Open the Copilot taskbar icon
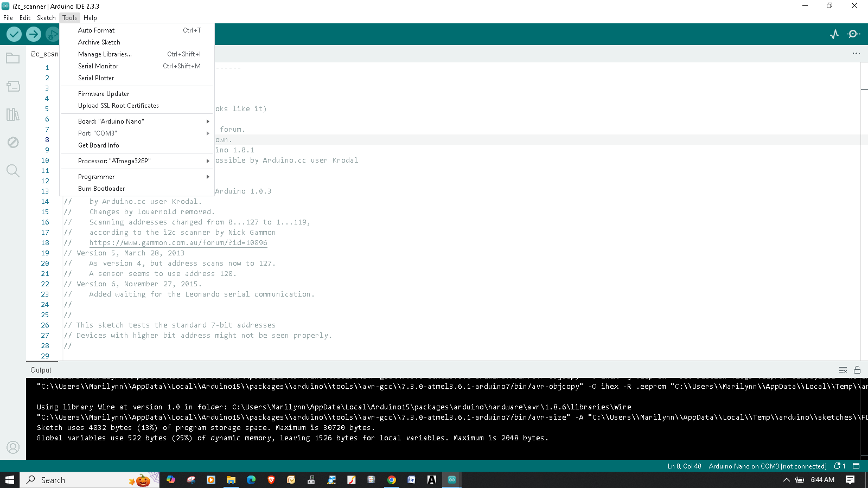Image resolution: width=868 pixels, height=488 pixels. 171,480
